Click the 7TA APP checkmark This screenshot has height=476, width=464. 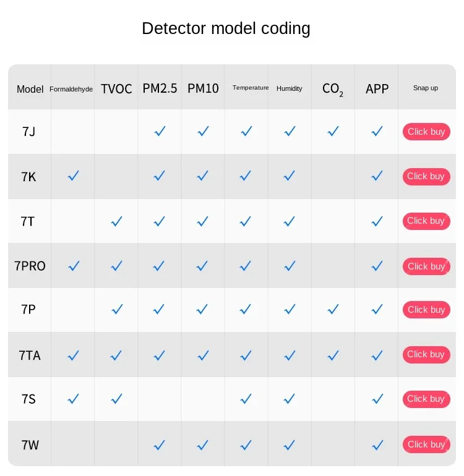point(377,355)
